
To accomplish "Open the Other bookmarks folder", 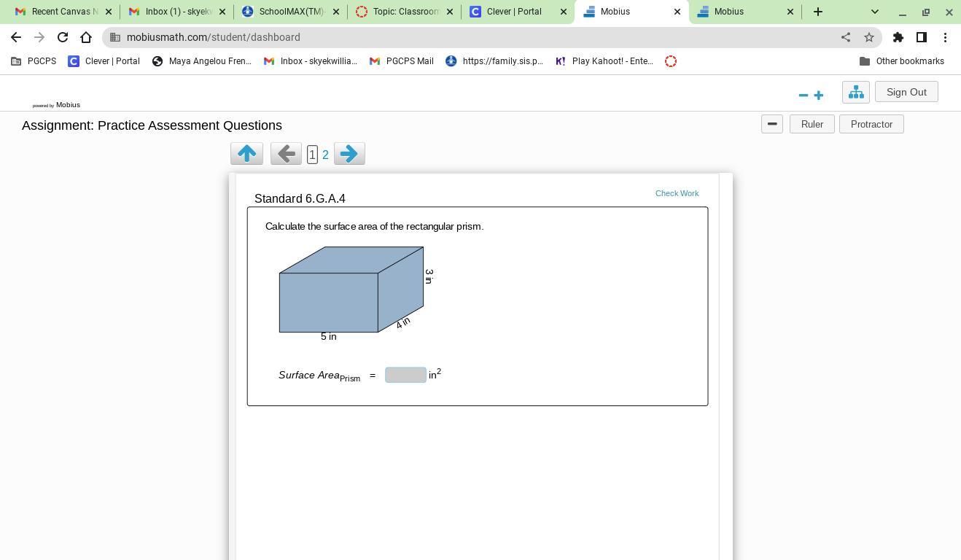I will (x=902, y=61).
